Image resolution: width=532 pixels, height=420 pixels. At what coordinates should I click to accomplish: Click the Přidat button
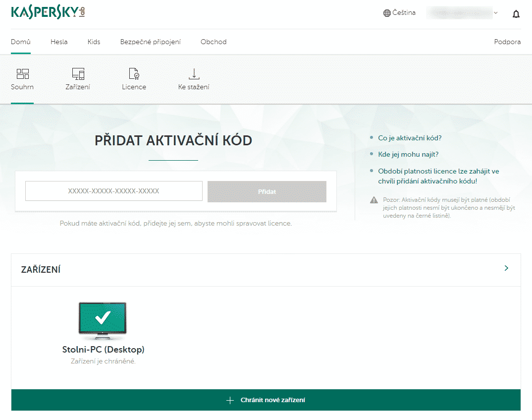266,191
